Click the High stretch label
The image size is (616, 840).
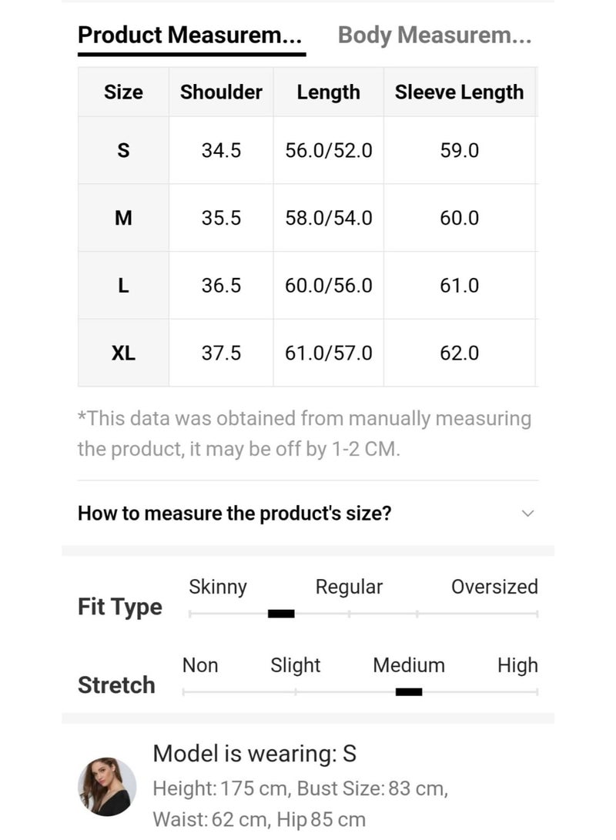pos(517,665)
